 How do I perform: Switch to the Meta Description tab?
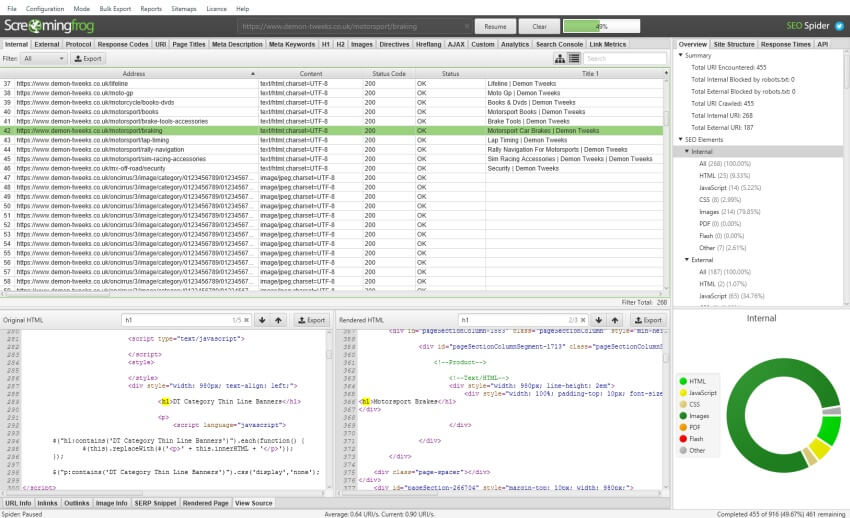(237, 44)
